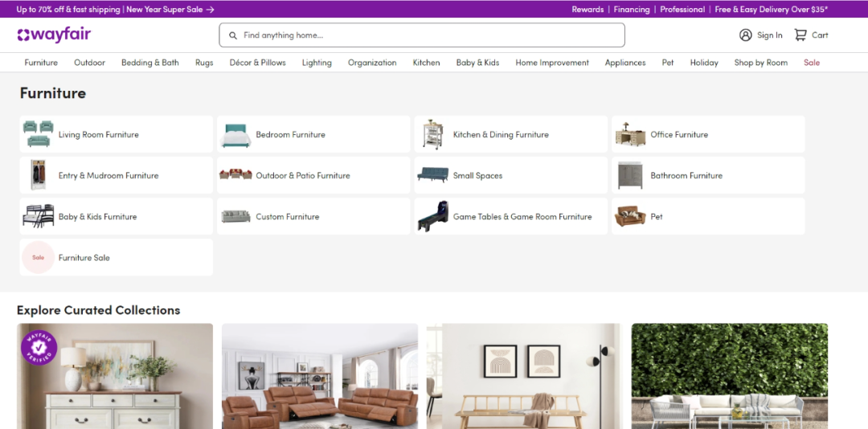Click the Rewards link
Screen dimensions: 868x429
coord(588,10)
